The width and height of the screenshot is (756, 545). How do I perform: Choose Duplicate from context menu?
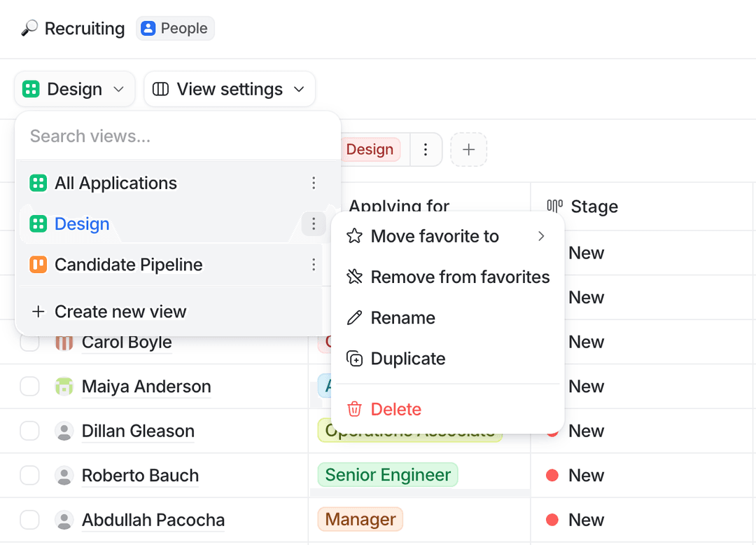pyautogui.click(x=447, y=359)
